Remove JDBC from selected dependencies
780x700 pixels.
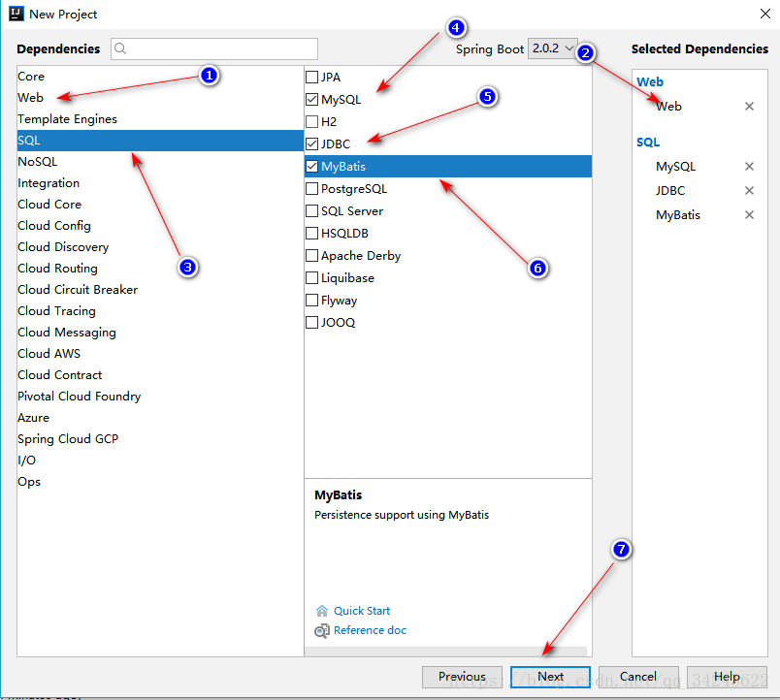pyautogui.click(x=749, y=190)
